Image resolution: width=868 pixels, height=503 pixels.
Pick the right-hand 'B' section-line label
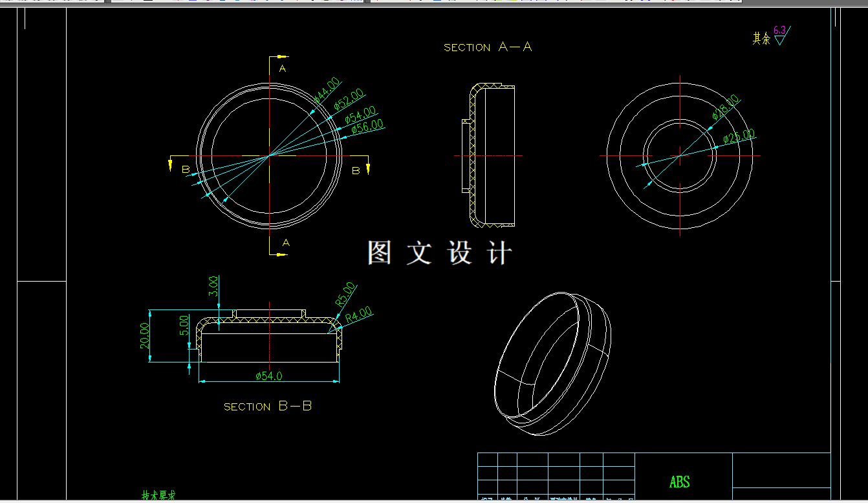[355, 170]
